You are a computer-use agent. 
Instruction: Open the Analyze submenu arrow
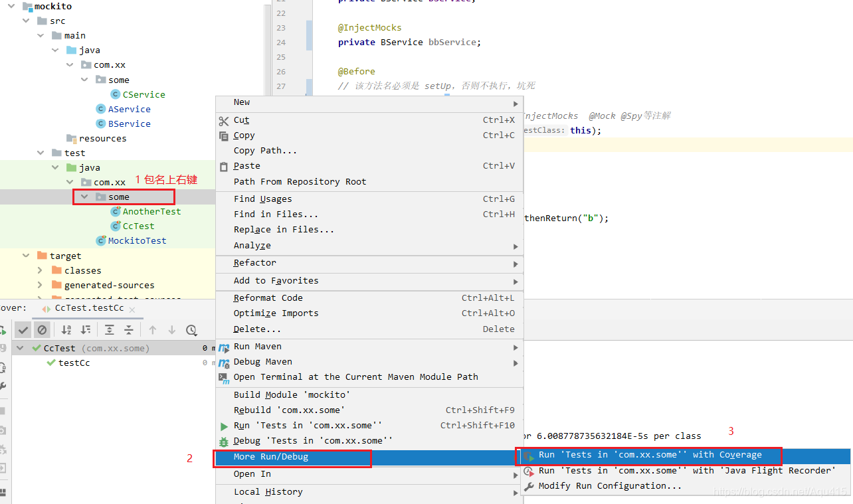(516, 247)
